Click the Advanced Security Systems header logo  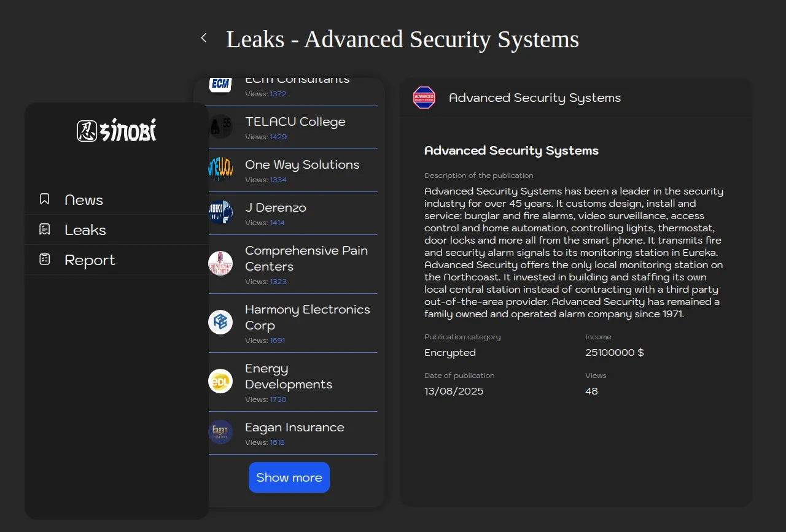[x=424, y=98]
